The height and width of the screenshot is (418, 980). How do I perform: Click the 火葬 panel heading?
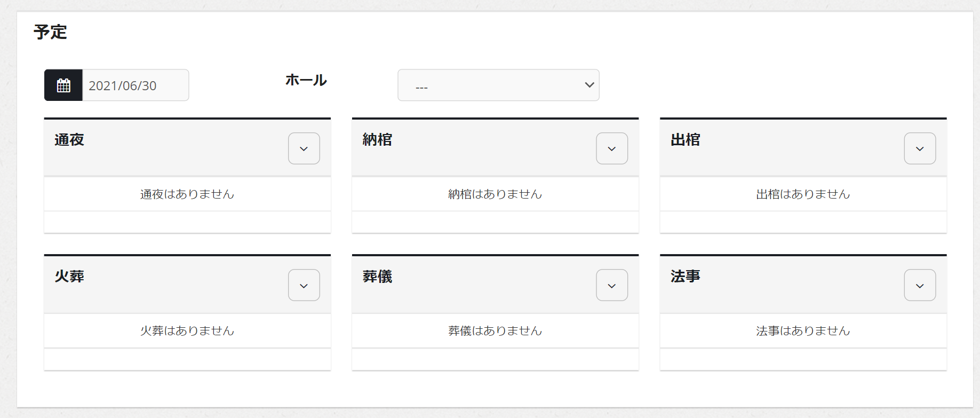click(69, 277)
